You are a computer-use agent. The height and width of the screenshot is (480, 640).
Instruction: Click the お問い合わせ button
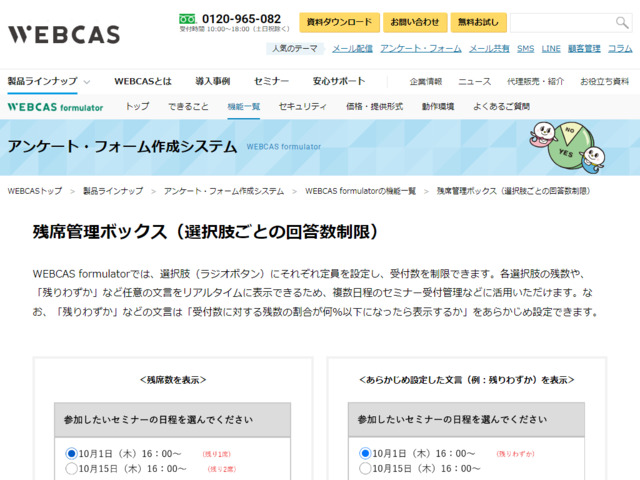(x=415, y=22)
